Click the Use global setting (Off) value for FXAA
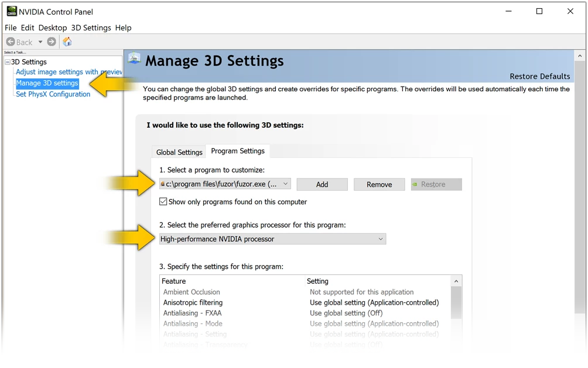This screenshot has width=588, height=368. pyautogui.click(x=346, y=313)
